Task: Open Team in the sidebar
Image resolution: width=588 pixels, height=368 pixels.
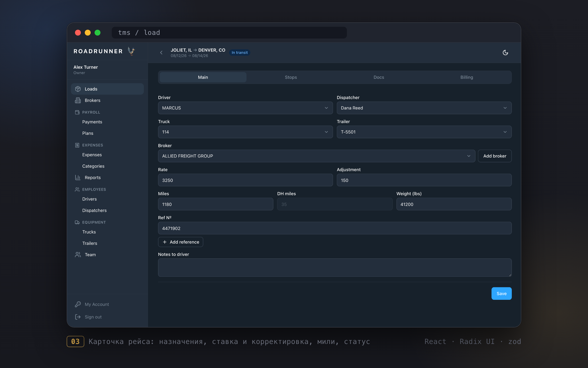Action: pos(107,255)
